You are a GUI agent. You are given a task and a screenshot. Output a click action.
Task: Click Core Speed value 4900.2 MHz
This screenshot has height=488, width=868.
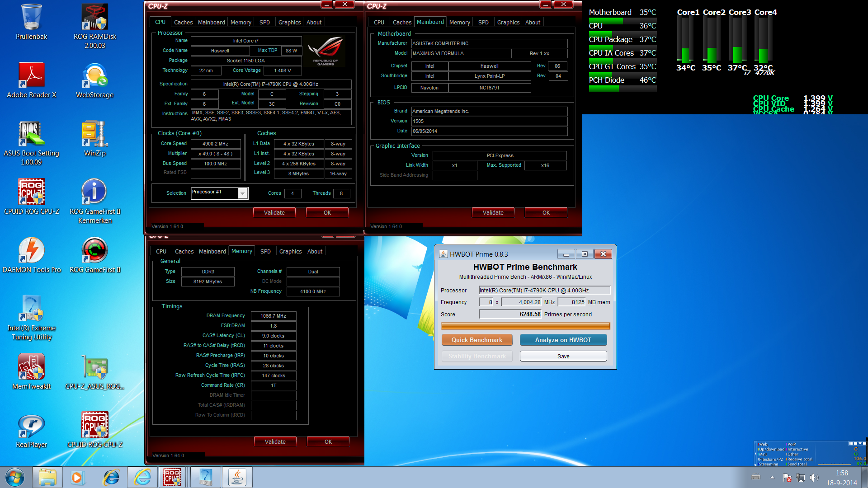[216, 144]
